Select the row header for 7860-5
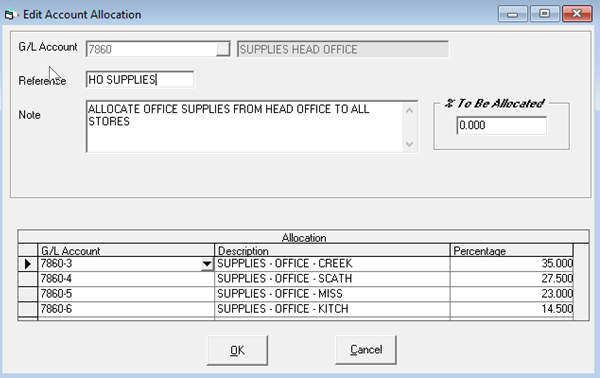Viewport: 600px width, 378px height. click(28, 294)
